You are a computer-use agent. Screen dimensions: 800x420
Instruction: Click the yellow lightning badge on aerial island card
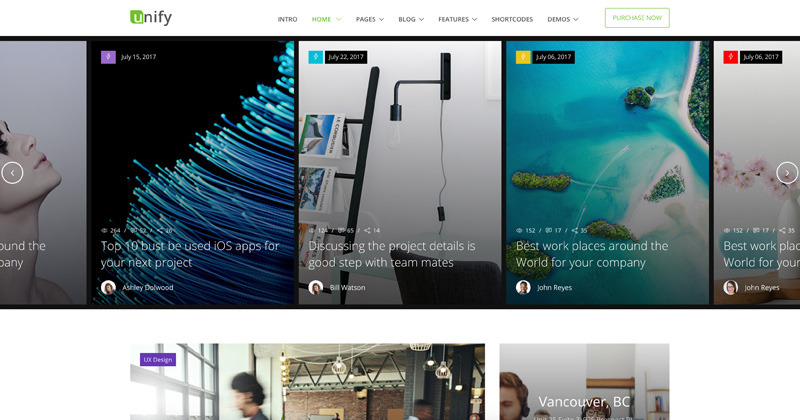pos(523,57)
